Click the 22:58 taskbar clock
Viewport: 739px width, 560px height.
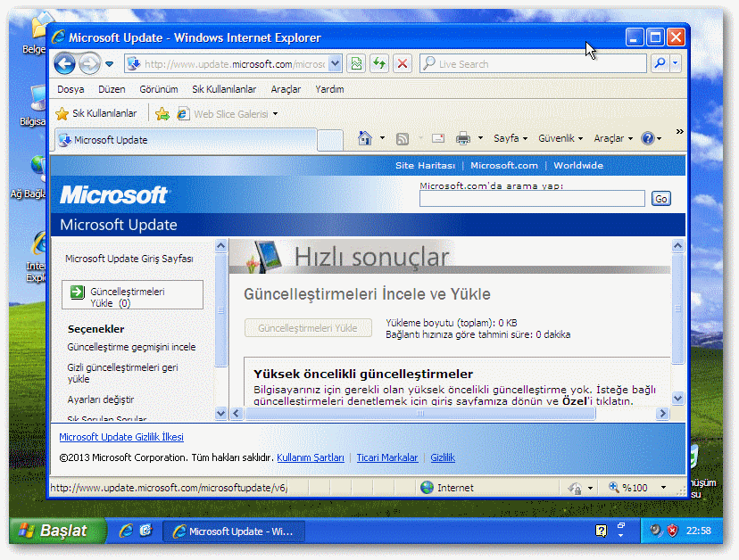click(698, 531)
